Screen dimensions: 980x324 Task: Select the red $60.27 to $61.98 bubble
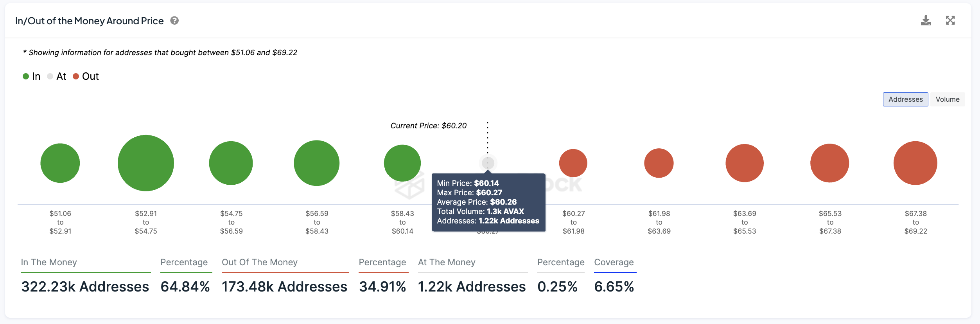[573, 163]
